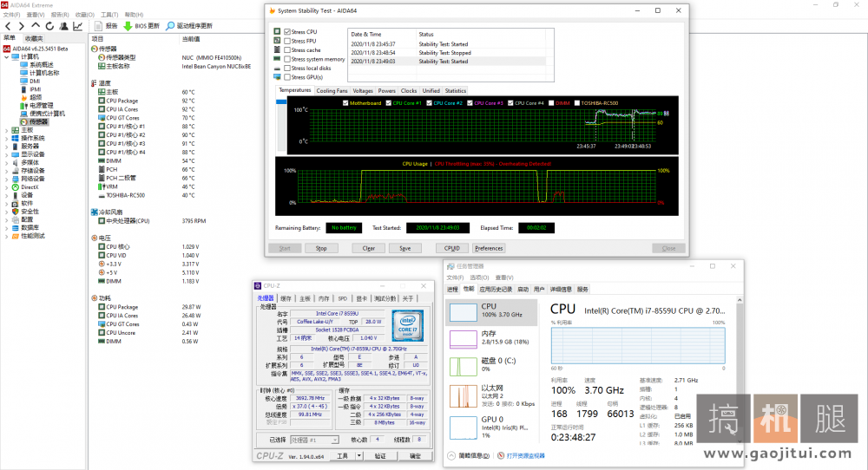Click the 数据库 database icon in tree

point(15,228)
